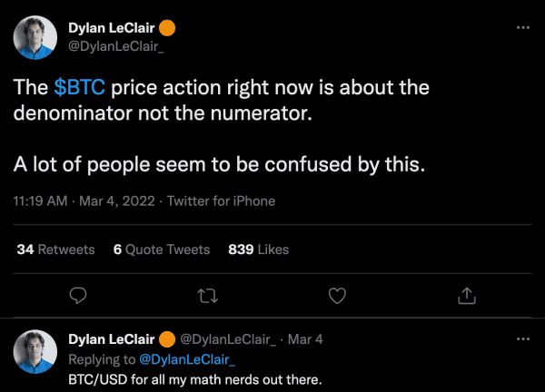The width and height of the screenshot is (545, 392).
Task: Click the orange badge in the reply tweet
Action: [169, 339]
